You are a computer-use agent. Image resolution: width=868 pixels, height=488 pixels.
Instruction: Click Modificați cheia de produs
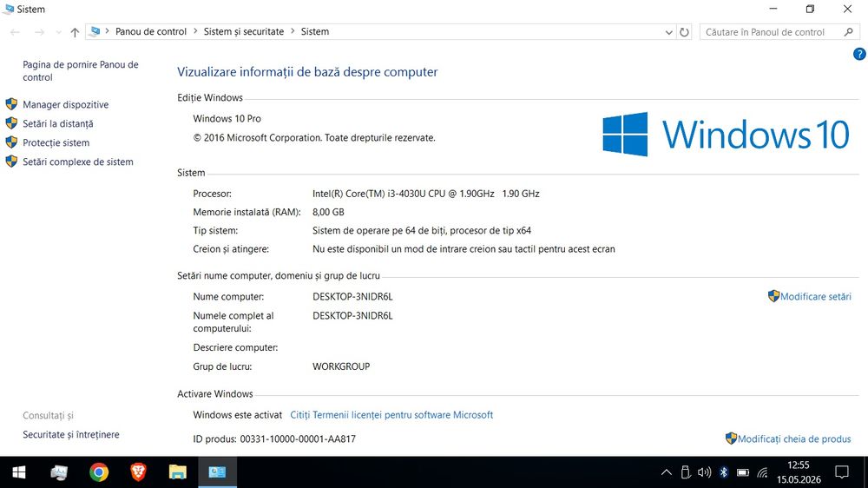(794, 439)
